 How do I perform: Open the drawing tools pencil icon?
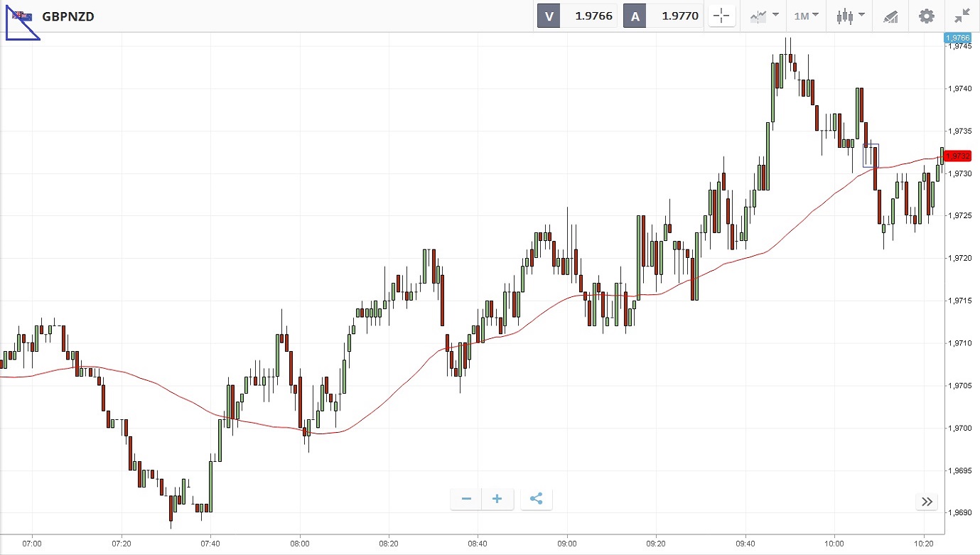point(890,16)
